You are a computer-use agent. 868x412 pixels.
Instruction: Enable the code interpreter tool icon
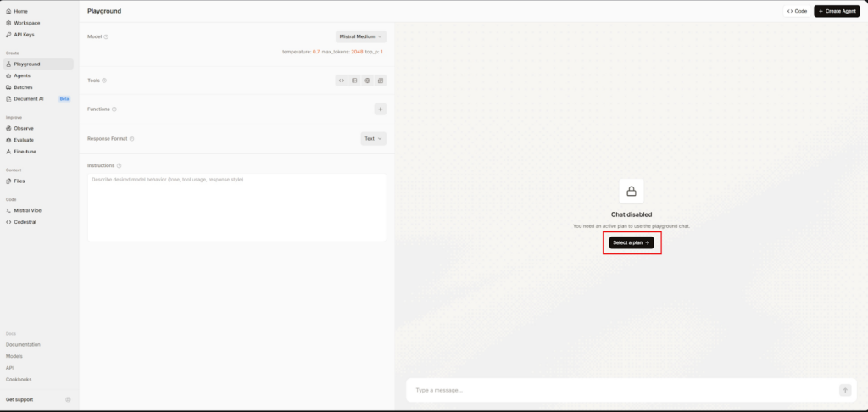pos(342,81)
